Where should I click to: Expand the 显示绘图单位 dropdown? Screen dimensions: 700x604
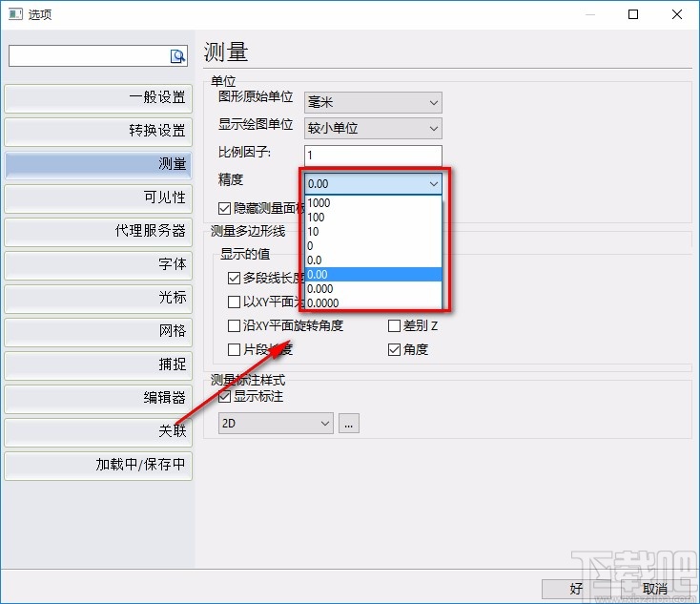click(x=373, y=128)
